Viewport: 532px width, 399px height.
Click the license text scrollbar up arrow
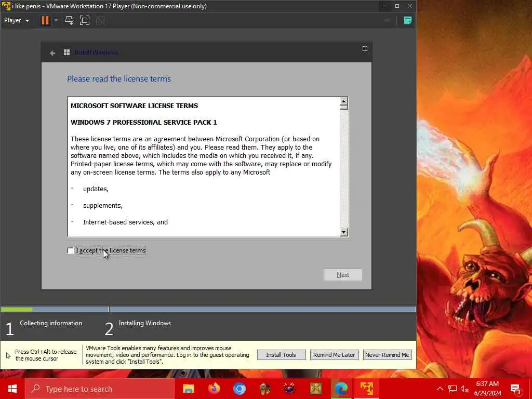344,101
